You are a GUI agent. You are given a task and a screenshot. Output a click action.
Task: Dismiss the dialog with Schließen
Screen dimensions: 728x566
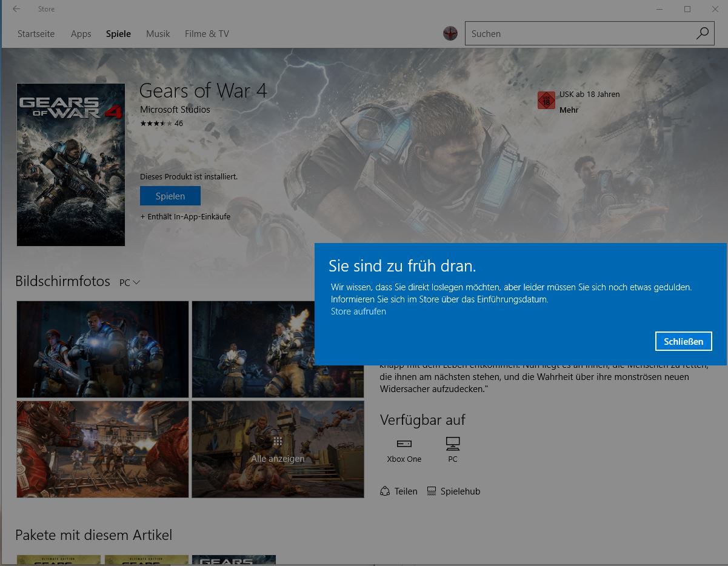tap(683, 341)
